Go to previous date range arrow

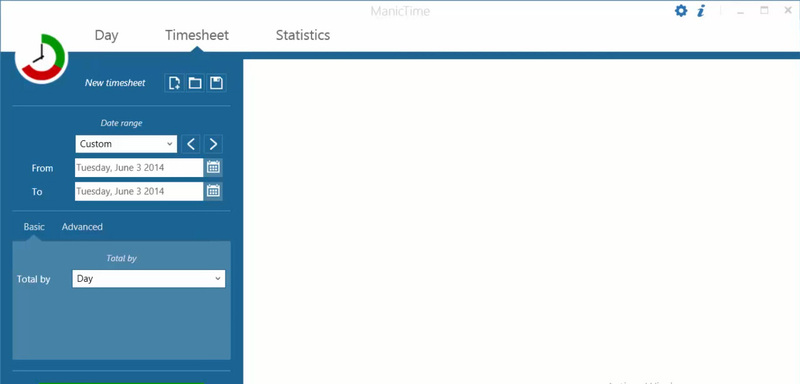tap(191, 144)
